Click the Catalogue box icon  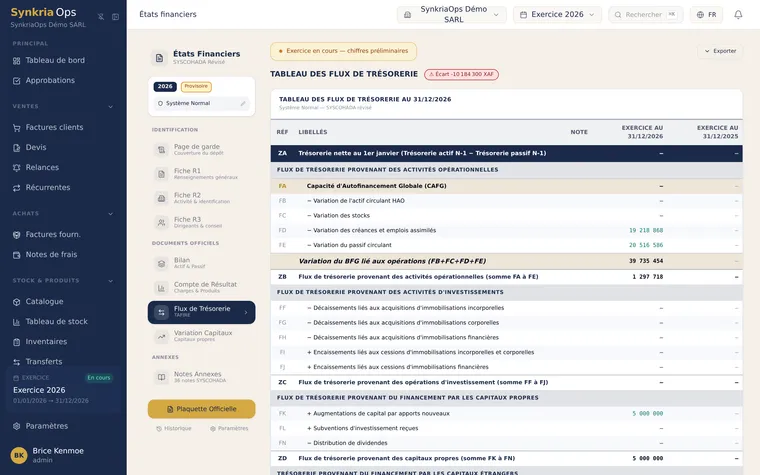tap(16, 301)
